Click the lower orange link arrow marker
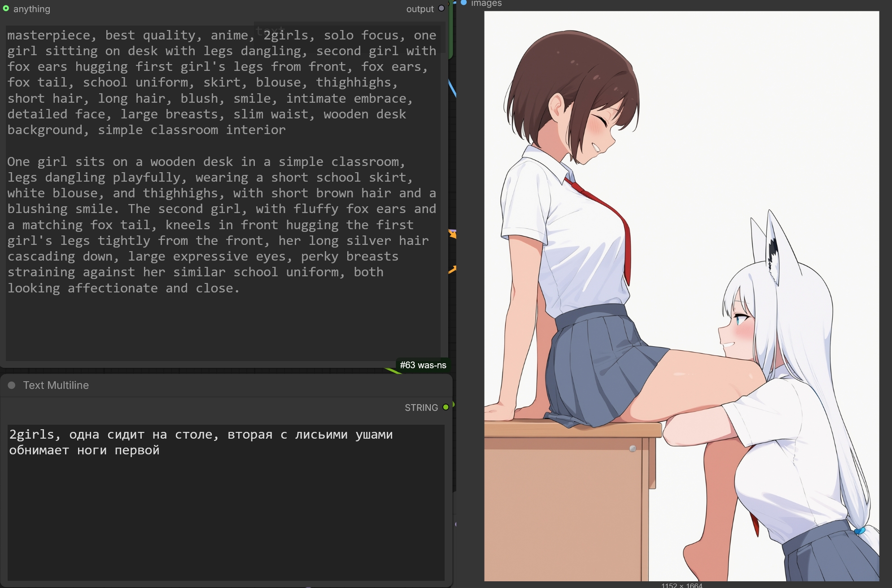The height and width of the screenshot is (588, 892). click(452, 269)
